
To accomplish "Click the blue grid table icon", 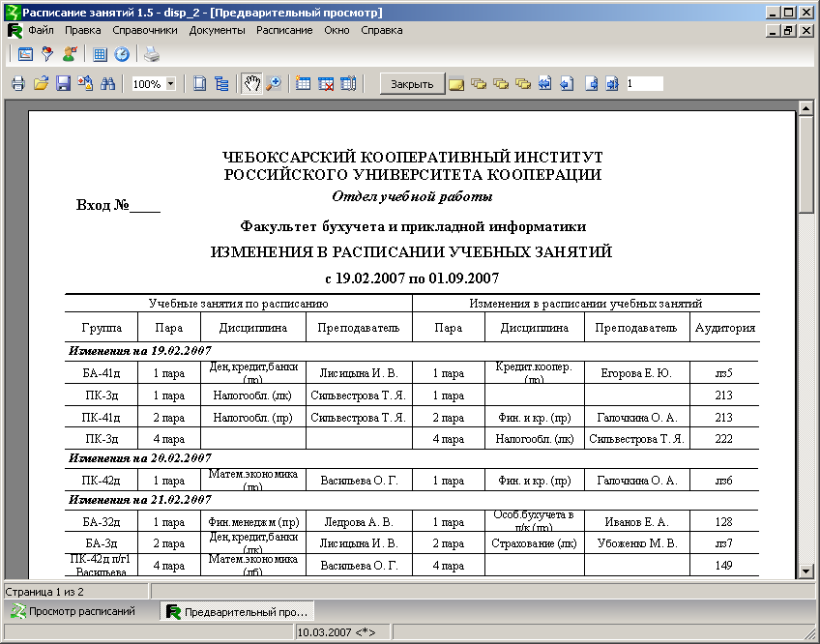I will [x=100, y=54].
